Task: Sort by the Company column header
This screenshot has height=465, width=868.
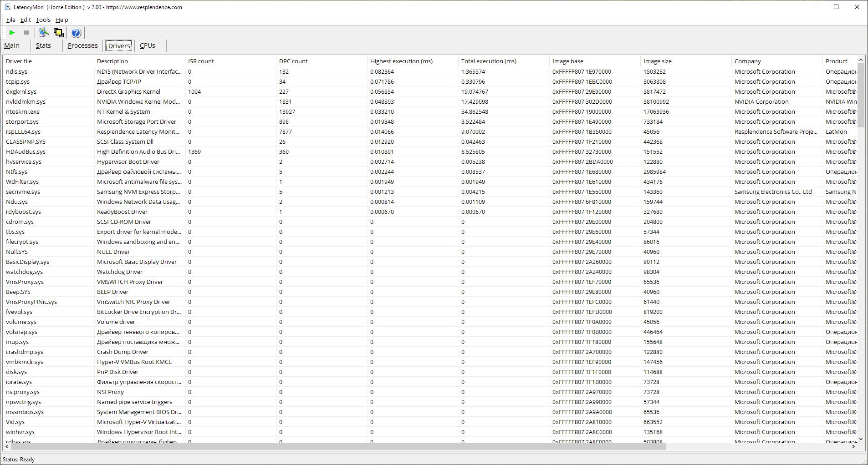Action: pyautogui.click(x=777, y=61)
